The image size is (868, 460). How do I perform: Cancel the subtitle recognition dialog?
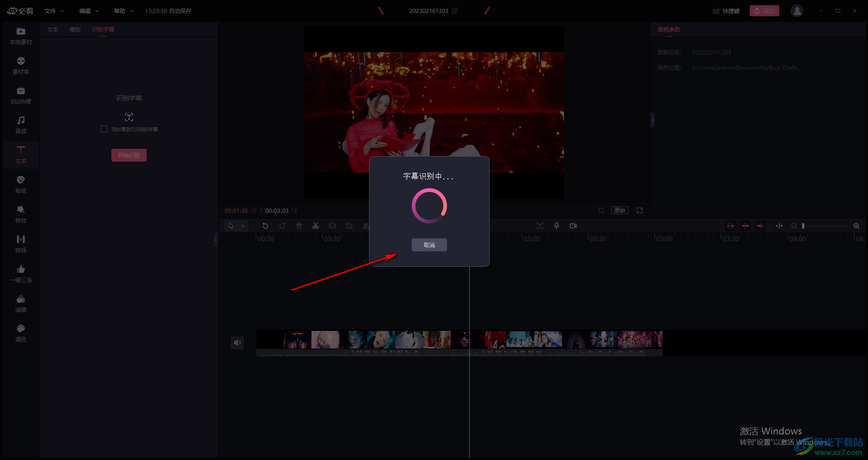(x=429, y=245)
